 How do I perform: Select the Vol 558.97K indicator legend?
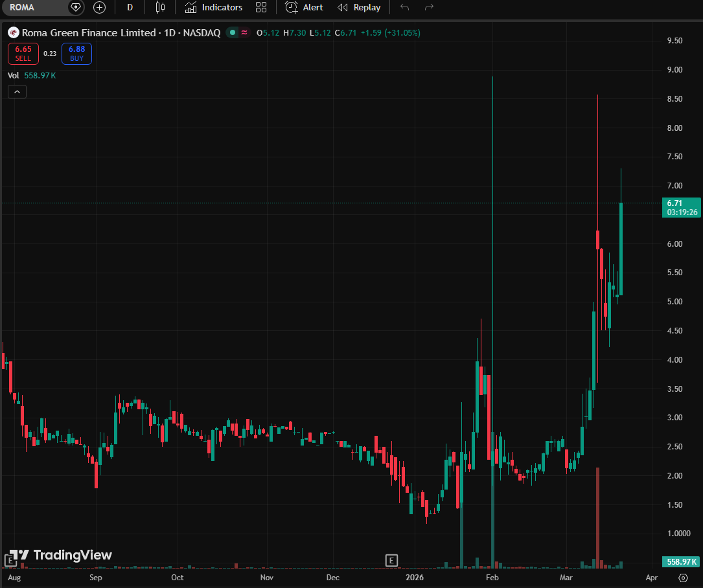(x=32, y=76)
